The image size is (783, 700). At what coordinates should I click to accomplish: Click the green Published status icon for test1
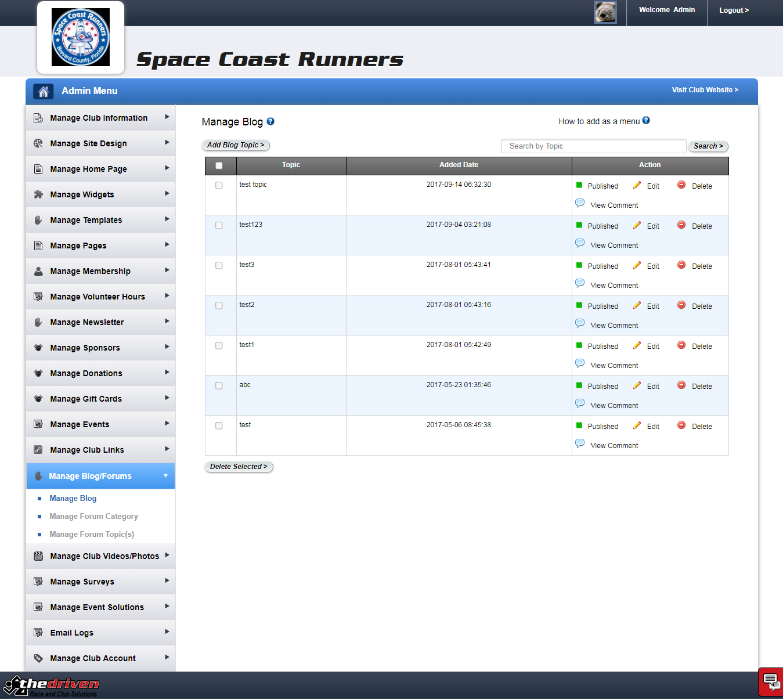coord(579,345)
